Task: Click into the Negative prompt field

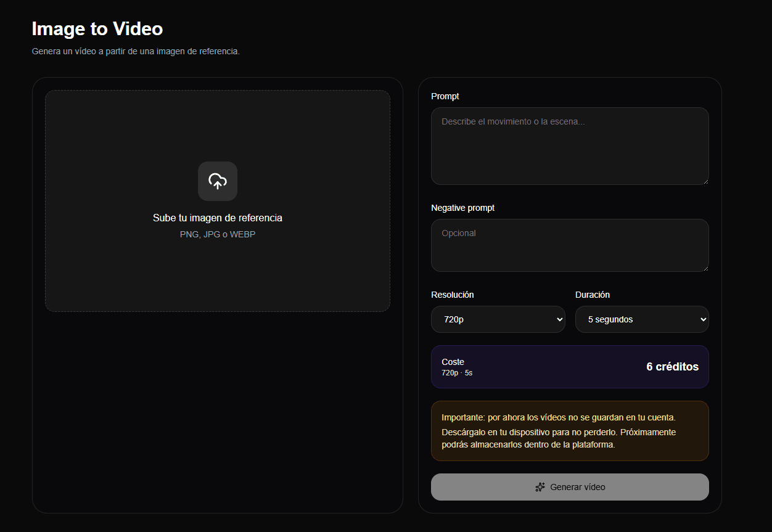Action: point(569,245)
